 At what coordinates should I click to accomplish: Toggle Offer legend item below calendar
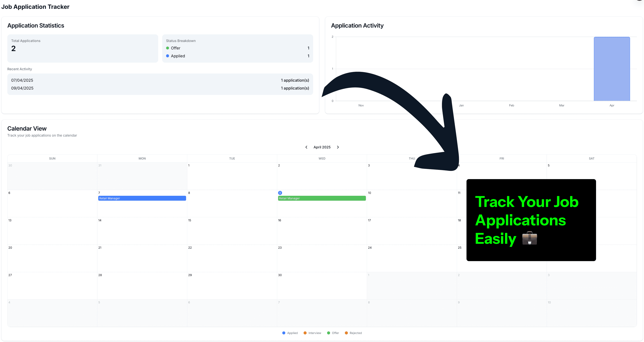click(x=333, y=333)
